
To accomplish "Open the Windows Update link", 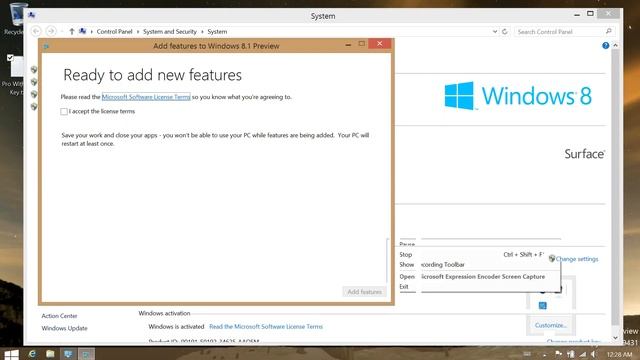I will (x=64, y=328).
